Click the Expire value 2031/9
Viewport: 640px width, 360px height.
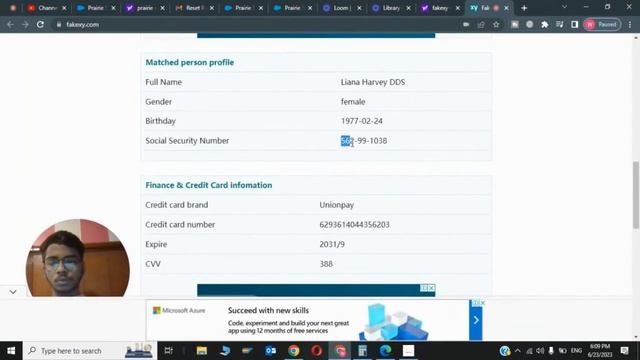(x=332, y=244)
